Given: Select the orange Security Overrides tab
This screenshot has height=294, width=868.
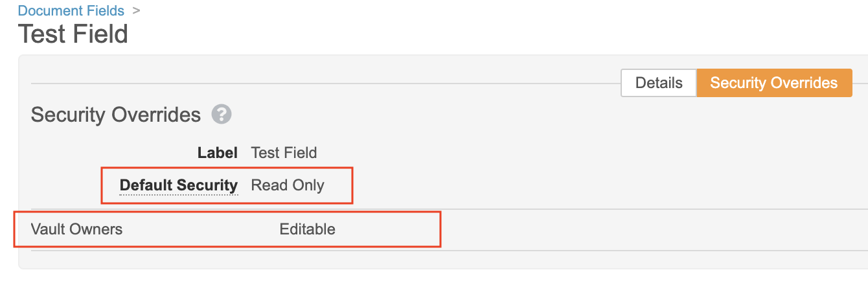Looking at the screenshot, I should pos(773,83).
